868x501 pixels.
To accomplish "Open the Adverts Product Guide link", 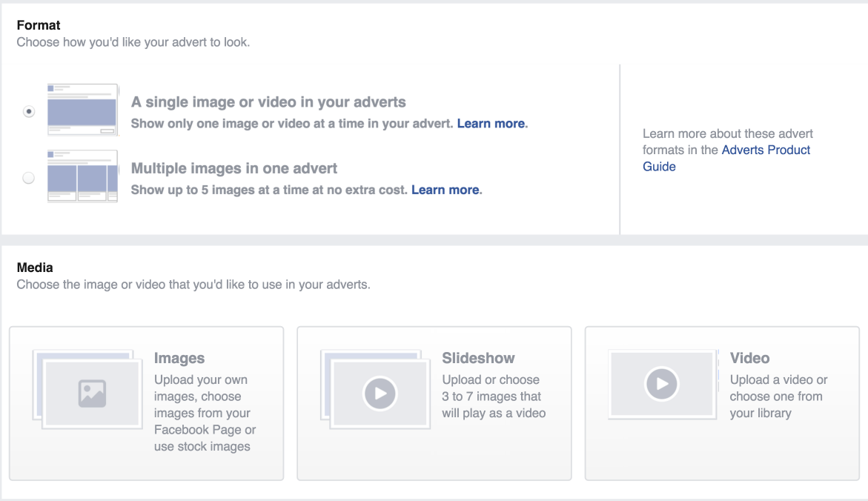I will click(x=726, y=159).
